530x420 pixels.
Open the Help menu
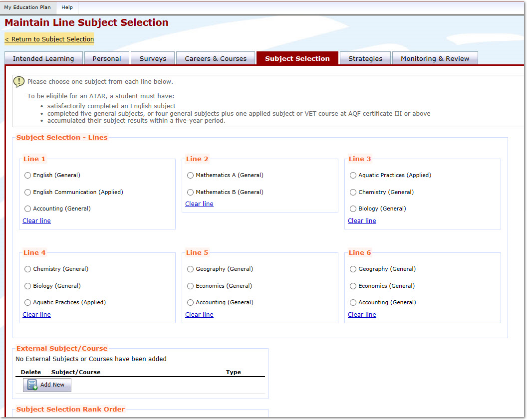(x=67, y=7)
